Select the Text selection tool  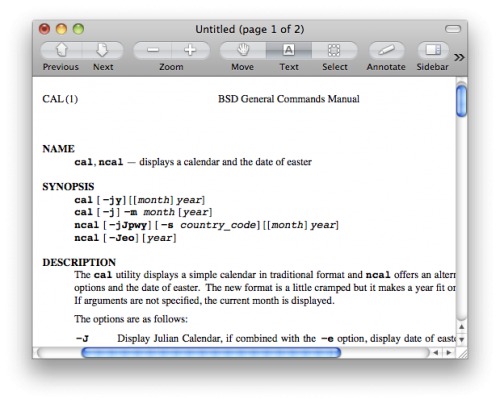click(x=289, y=50)
